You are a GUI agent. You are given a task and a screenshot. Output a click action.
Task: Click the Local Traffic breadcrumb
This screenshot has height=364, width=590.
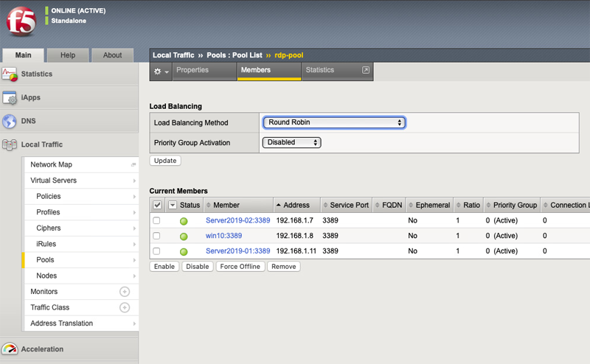point(173,55)
